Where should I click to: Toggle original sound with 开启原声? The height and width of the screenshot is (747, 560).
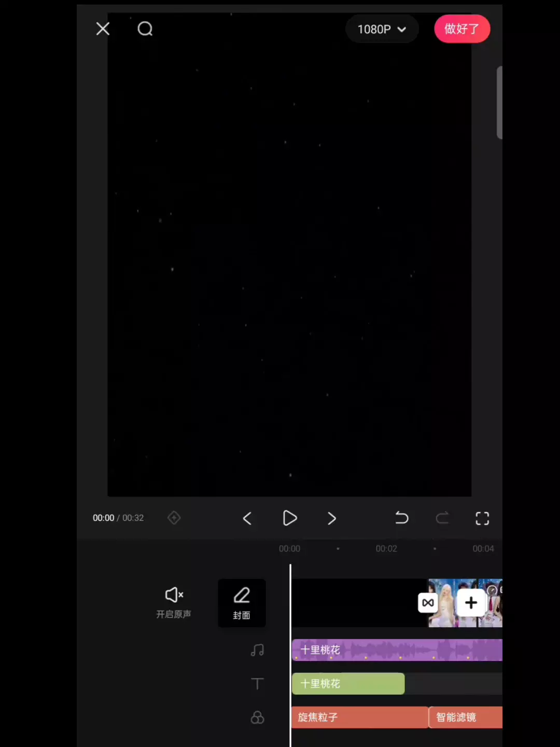tap(174, 602)
